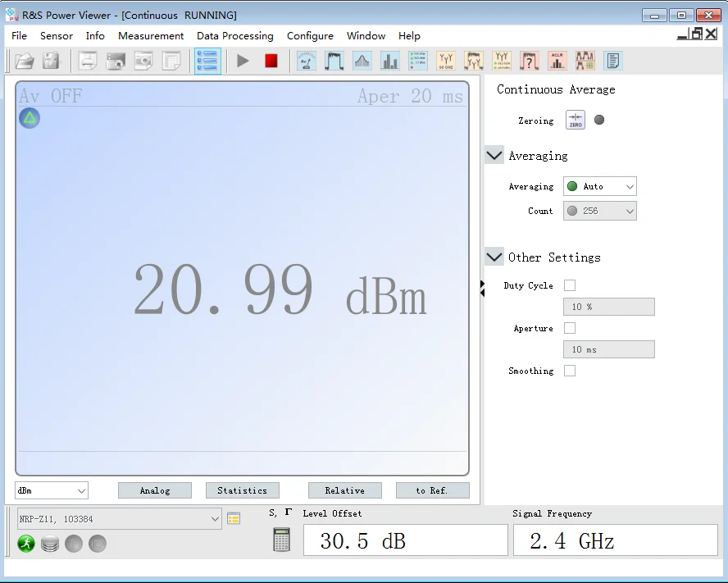Click the printer toolbar icon
This screenshot has width=728, height=583.
(87, 61)
